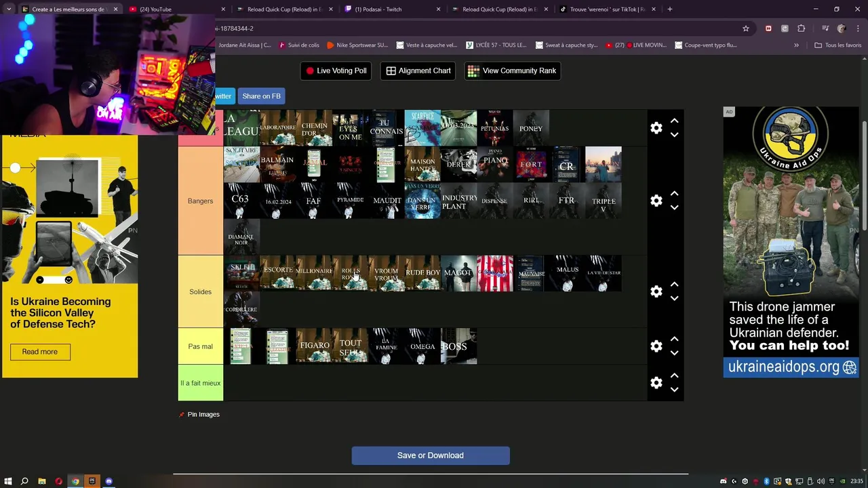
Task: Move the Bangers tier up with the arrow
Action: tap(674, 193)
